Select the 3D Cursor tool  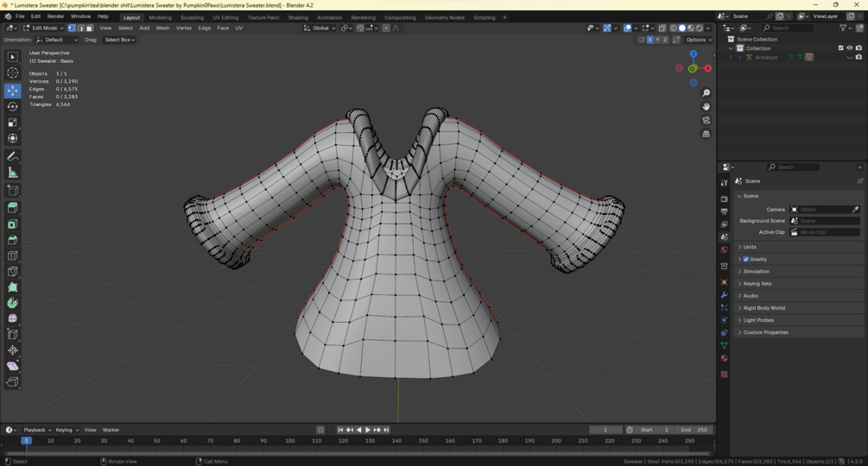12,73
